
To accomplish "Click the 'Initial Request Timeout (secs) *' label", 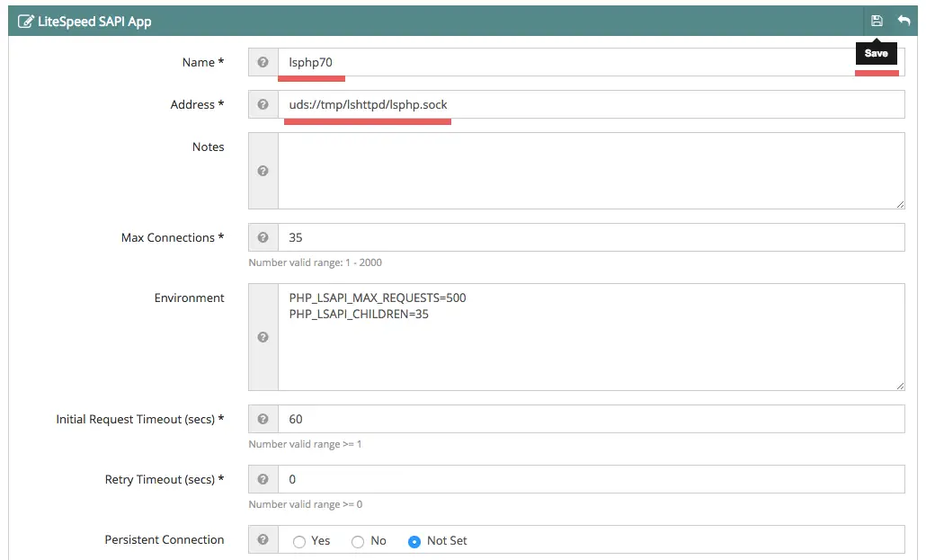I will point(140,420).
